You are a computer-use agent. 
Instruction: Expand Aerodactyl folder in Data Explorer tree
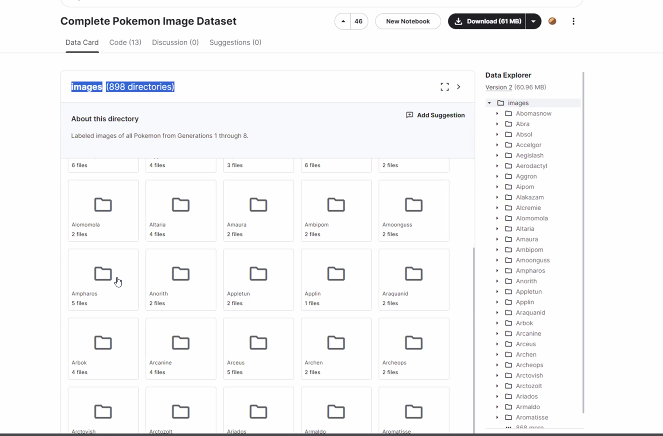click(497, 166)
